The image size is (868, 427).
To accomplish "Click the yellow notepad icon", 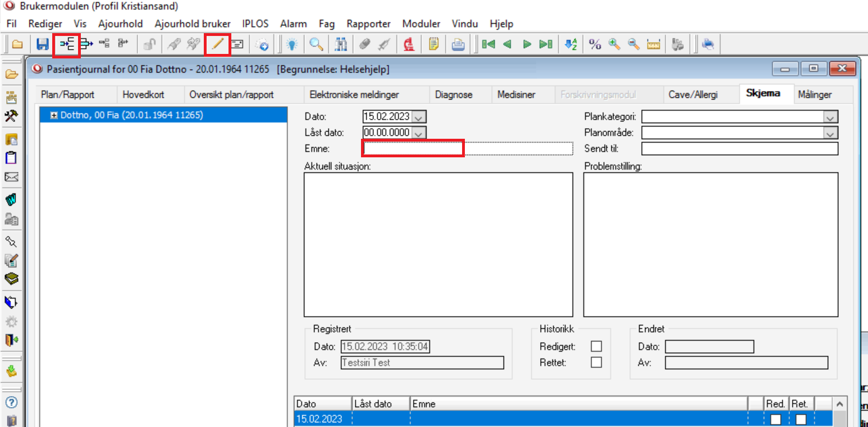I will pyautogui.click(x=433, y=44).
